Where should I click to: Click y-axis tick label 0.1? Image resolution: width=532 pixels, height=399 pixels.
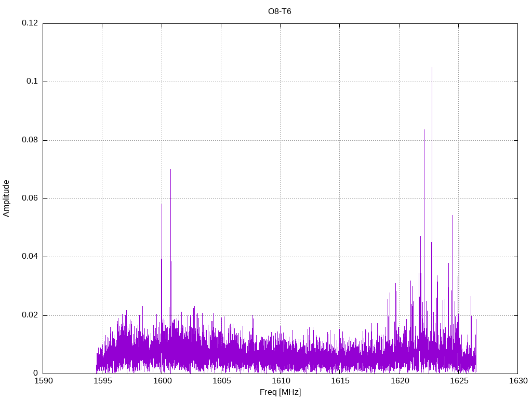click(x=32, y=81)
